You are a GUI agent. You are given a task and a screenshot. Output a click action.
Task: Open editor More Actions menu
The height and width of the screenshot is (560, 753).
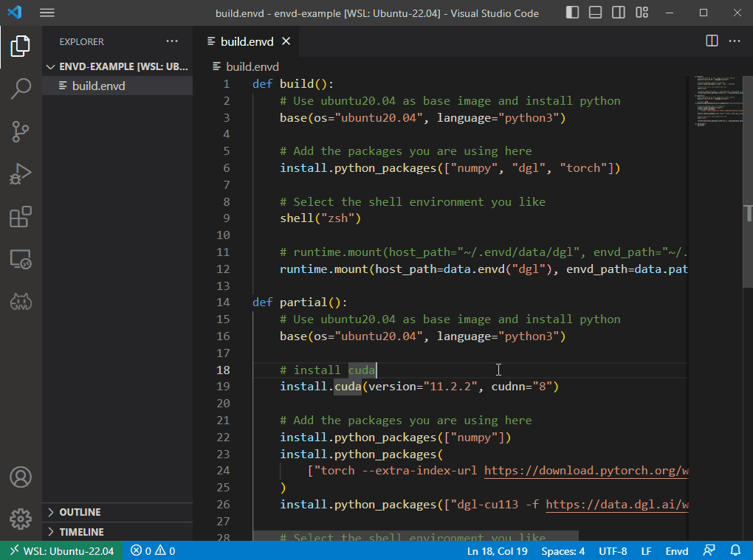(x=735, y=41)
